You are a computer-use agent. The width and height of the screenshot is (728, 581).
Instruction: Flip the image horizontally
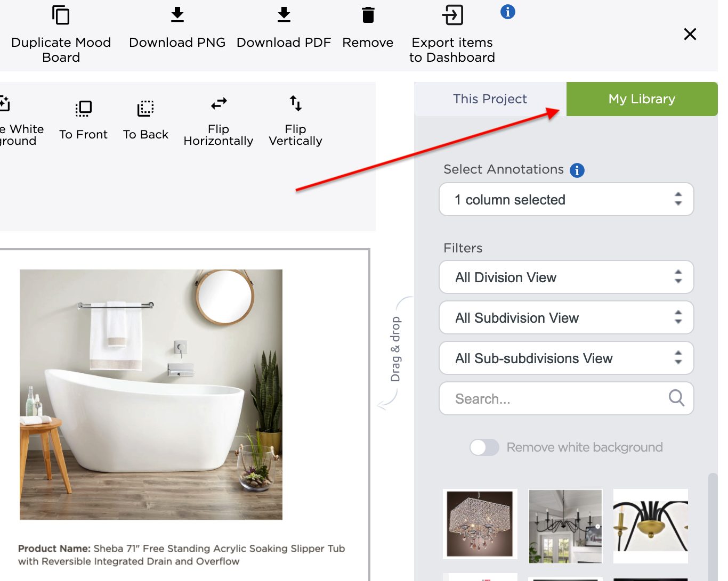pyautogui.click(x=219, y=103)
